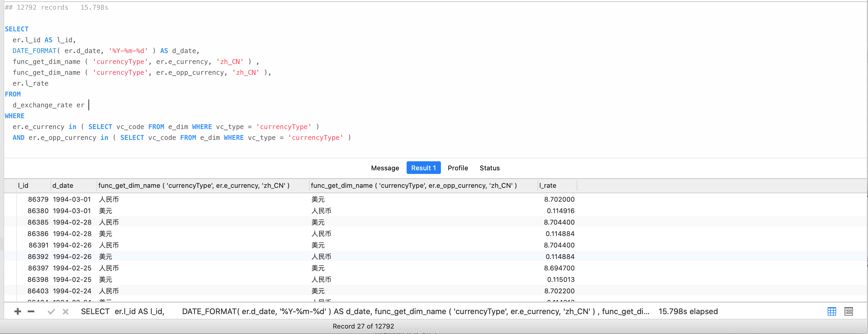This screenshot has height=334, width=868.
Task: Click the l_id cell 86403
Action: tap(38, 291)
